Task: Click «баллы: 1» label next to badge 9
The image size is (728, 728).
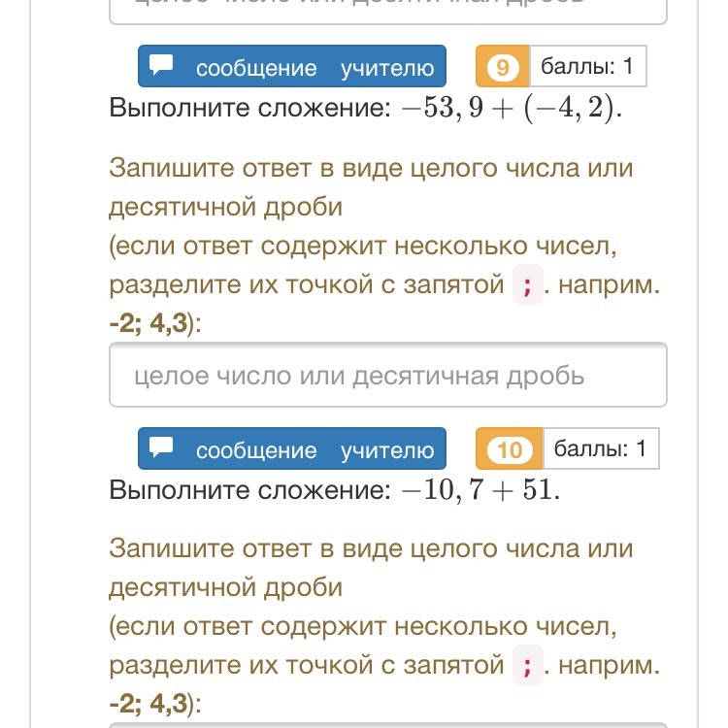Action: pyautogui.click(x=587, y=67)
